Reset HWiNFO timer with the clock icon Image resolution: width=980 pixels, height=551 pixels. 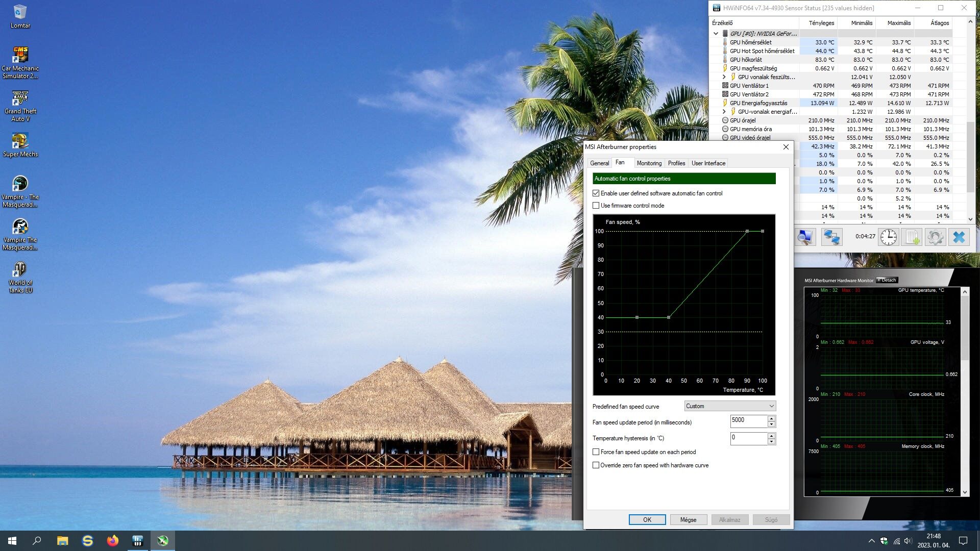(x=888, y=237)
